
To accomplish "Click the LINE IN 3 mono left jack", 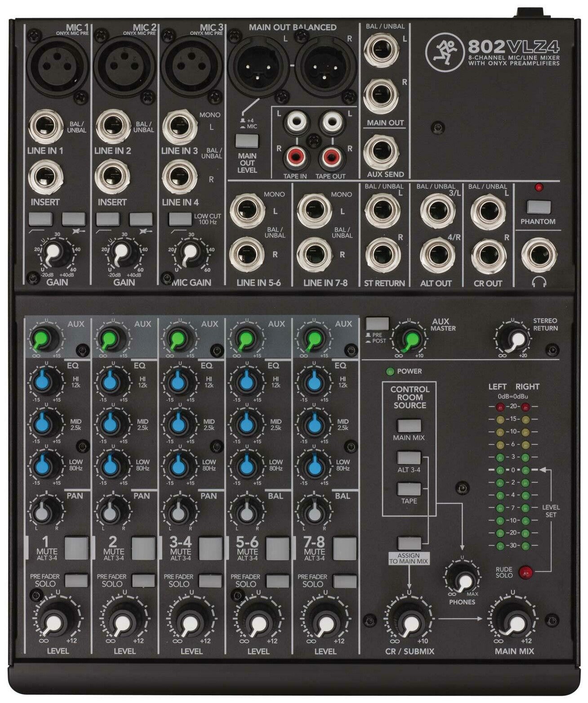I will 180,126.
